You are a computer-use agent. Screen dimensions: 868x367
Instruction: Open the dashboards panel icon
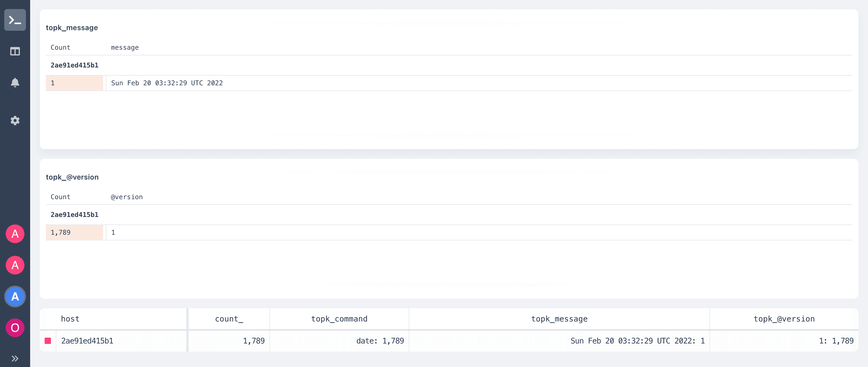(x=15, y=51)
